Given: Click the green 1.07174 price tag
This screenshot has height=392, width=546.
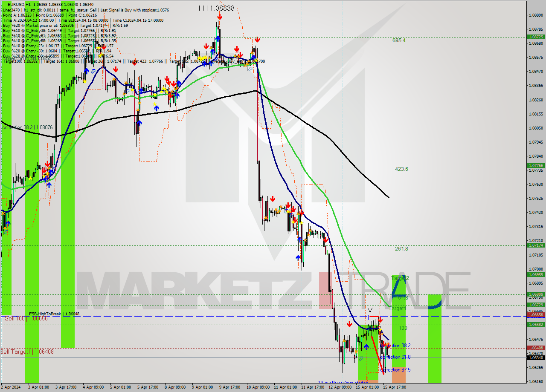Looking at the screenshot, I should [536, 245].
